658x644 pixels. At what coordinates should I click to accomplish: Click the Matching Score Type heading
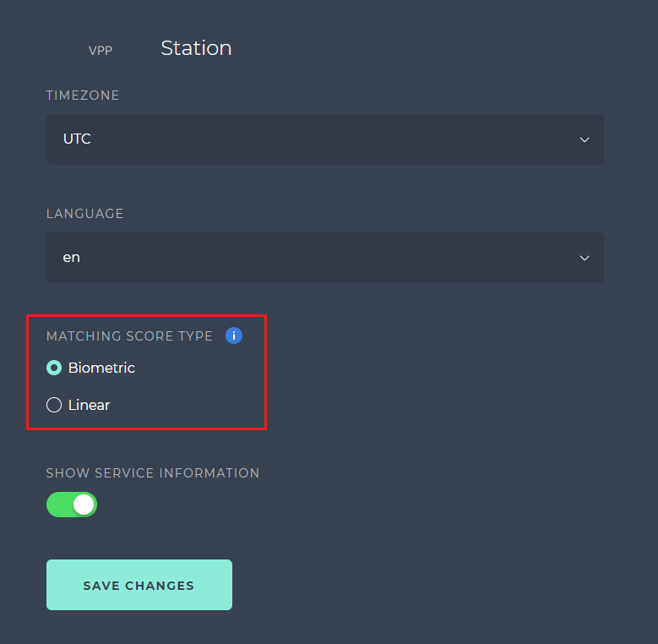129,336
